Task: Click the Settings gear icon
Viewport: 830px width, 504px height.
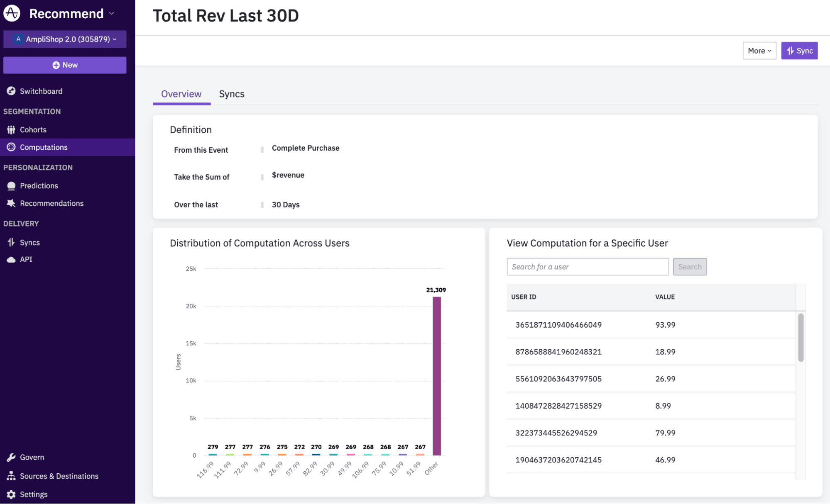Action: pyautogui.click(x=11, y=494)
